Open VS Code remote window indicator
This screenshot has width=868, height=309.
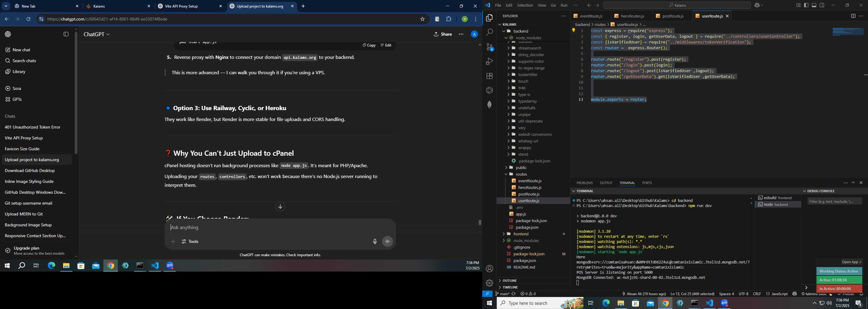point(487,294)
